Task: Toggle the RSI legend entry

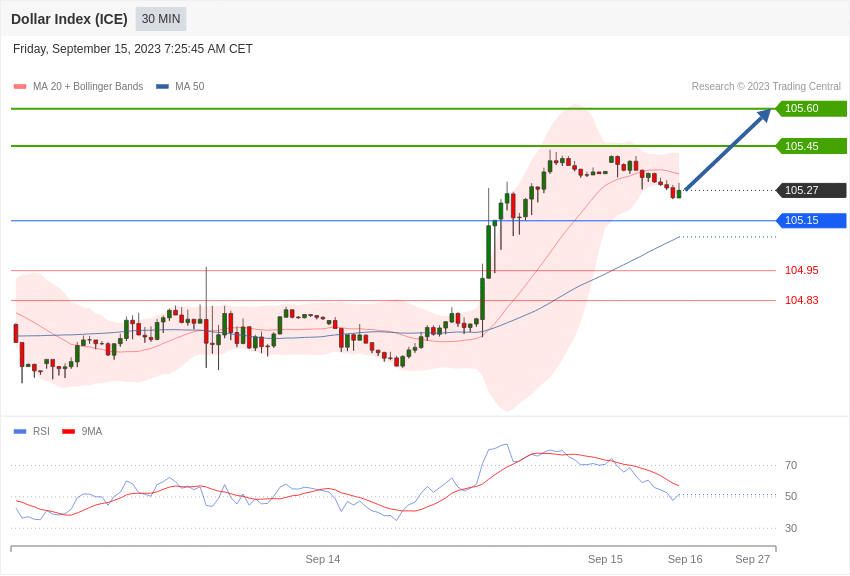Action: [x=31, y=431]
